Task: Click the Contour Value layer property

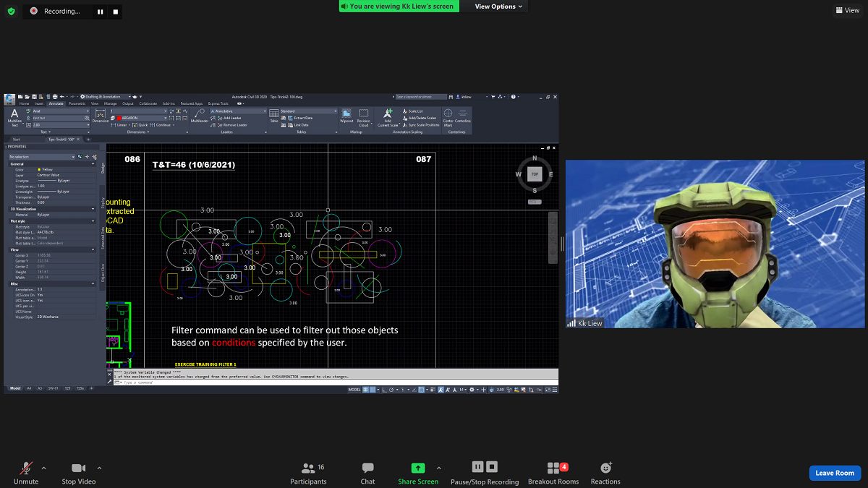Action: click(x=48, y=175)
